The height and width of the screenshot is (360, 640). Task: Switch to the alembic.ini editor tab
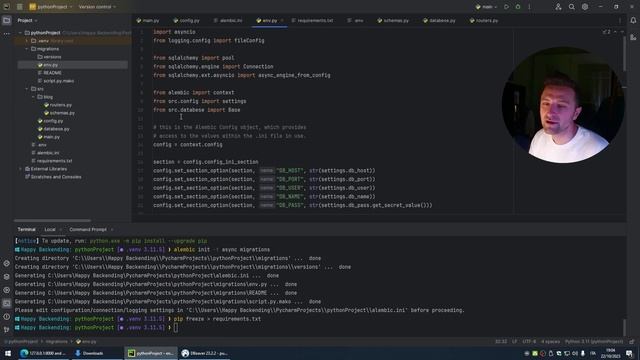click(x=228, y=20)
